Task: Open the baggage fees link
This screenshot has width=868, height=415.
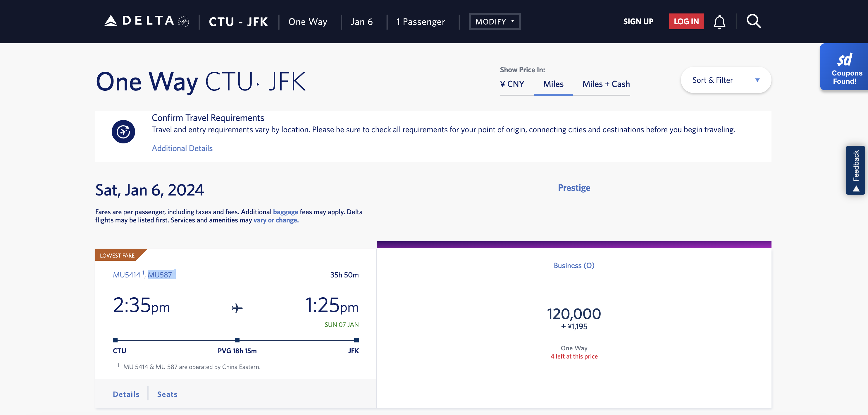Action: click(x=285, y=212)
